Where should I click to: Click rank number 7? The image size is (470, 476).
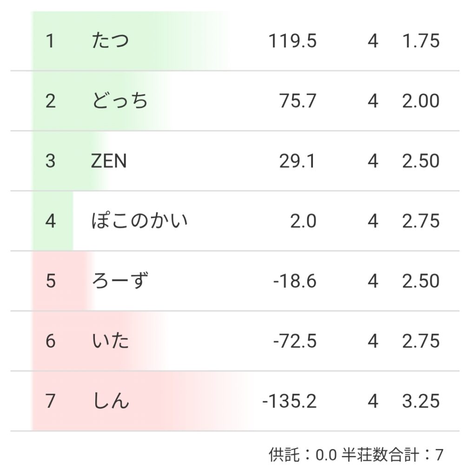pyautogui.click(x=50, y=401)
